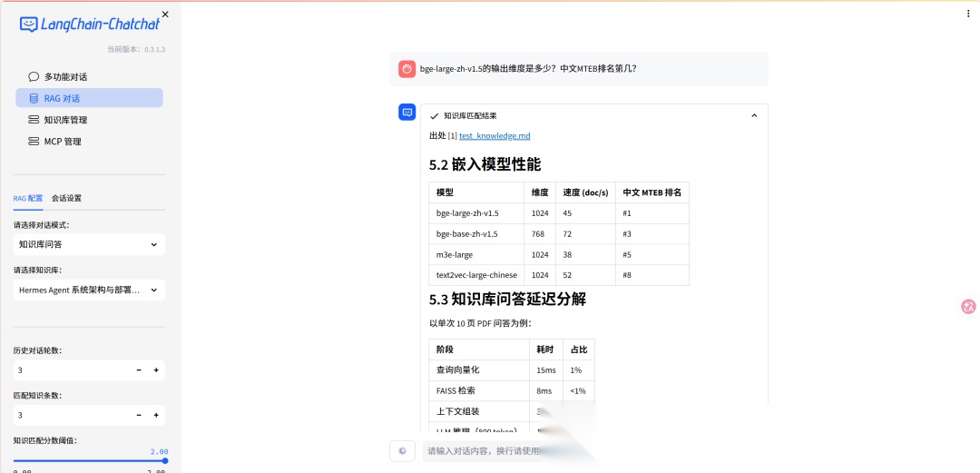Viewport: 980px width, 473px height.
Task: Click the 中文 MTEB 排名 column header
Action: (652, 192)
